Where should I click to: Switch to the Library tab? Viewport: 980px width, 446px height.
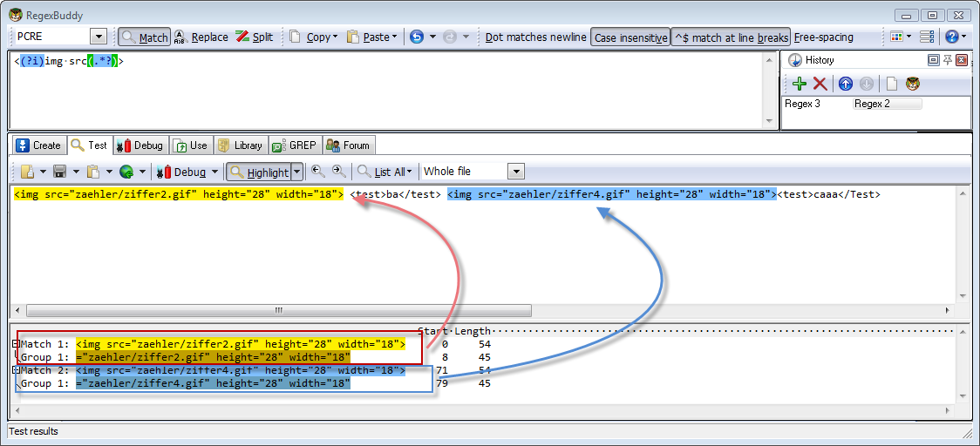[240, 145]
